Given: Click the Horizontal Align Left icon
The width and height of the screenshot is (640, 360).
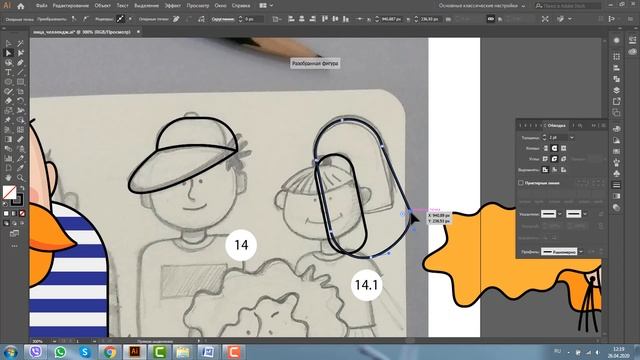Looking at the screenshot, I should (291, 19).
